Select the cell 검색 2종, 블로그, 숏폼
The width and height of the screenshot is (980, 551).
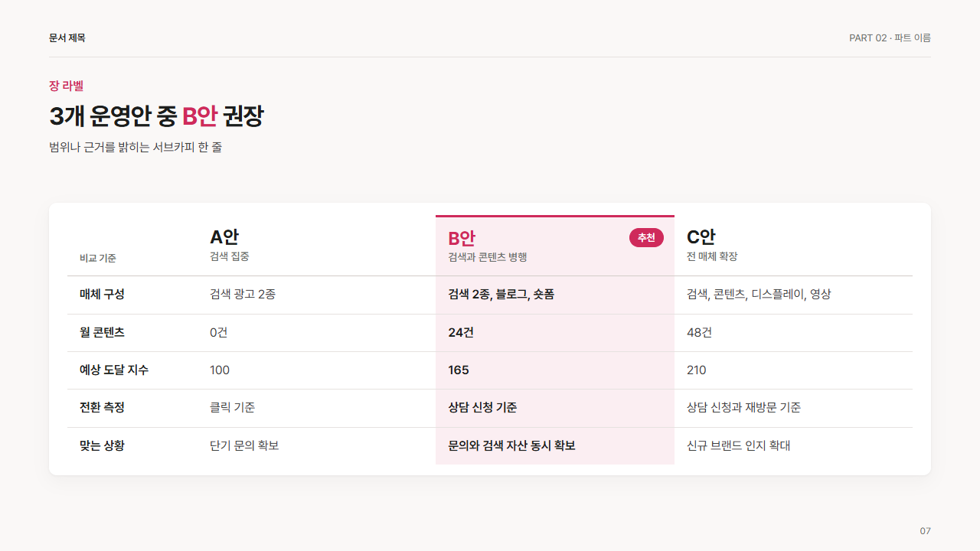pyautogui.click(x=501, y=294)
